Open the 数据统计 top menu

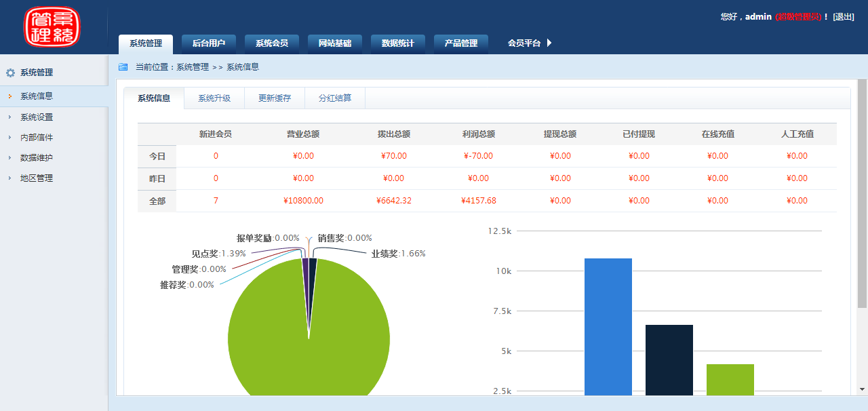coord(398,43)
